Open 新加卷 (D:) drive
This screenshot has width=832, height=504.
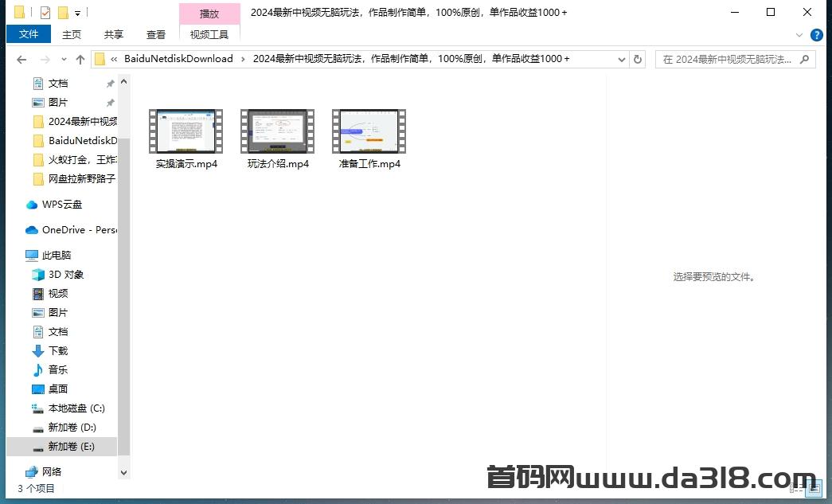[72, 427]
